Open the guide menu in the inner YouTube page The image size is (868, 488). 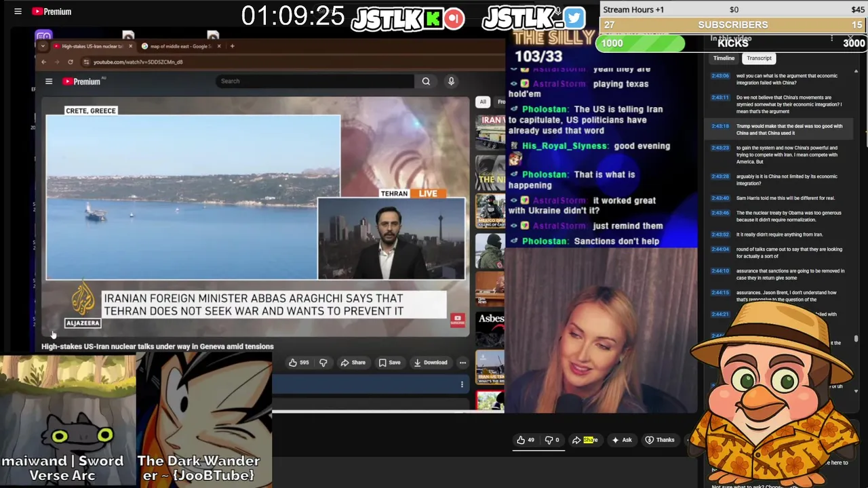click(x=49, y=81)
